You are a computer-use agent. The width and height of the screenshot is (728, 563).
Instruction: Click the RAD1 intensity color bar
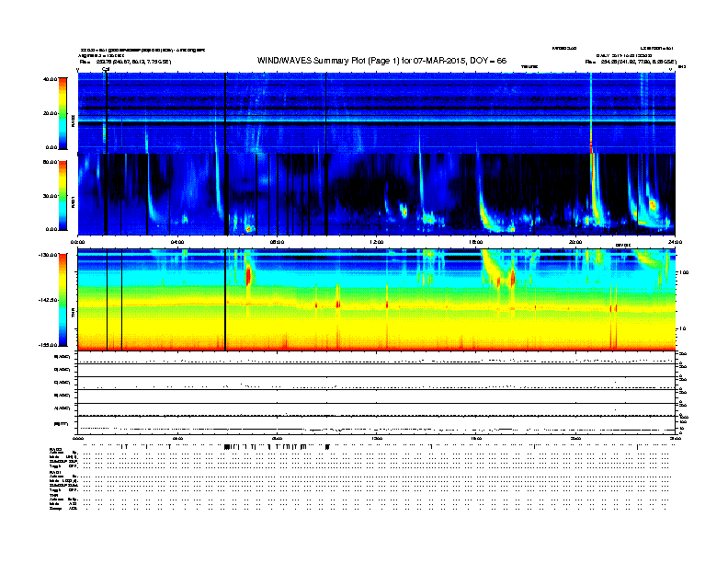[x=63, y=196]
